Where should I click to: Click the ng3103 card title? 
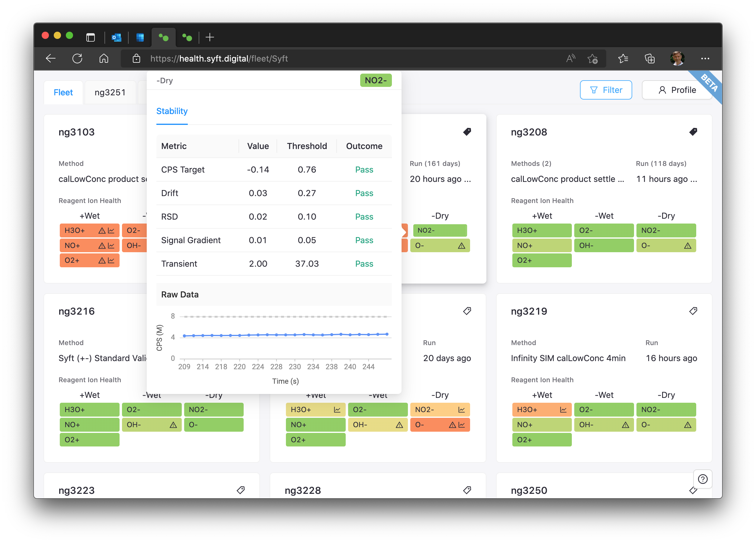[x=76, y=132]
